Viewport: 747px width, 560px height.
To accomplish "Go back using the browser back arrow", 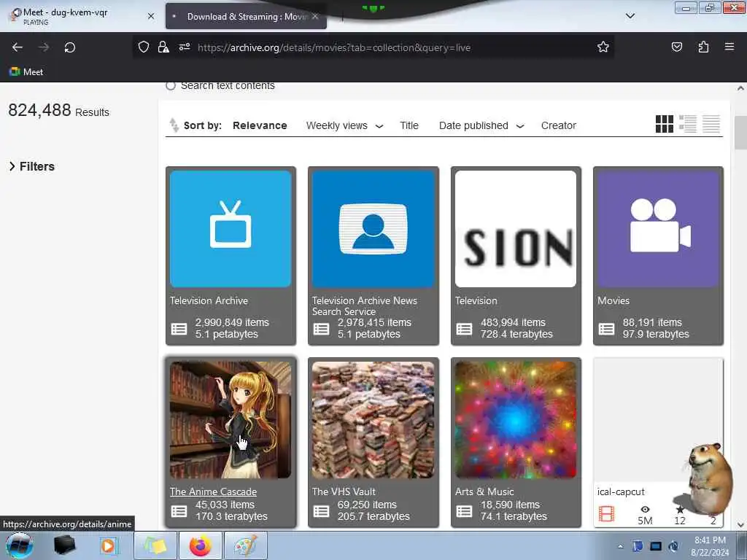I will coord(18,47).
